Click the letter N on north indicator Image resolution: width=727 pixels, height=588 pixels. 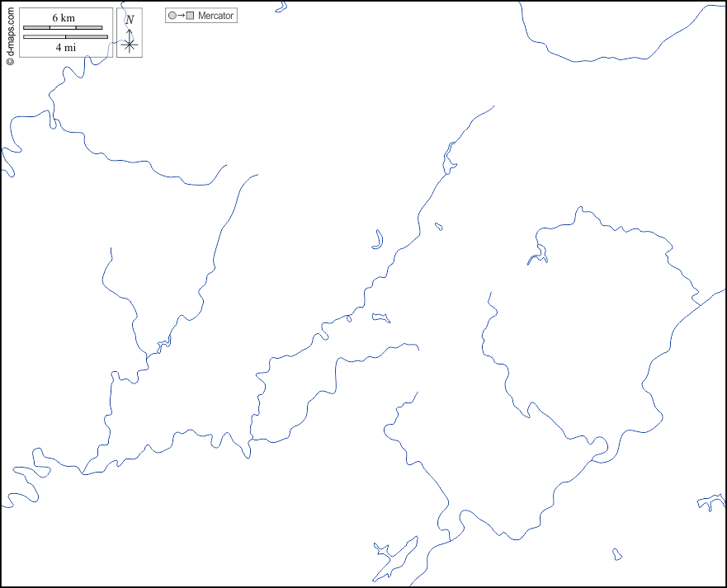[130, 19]
